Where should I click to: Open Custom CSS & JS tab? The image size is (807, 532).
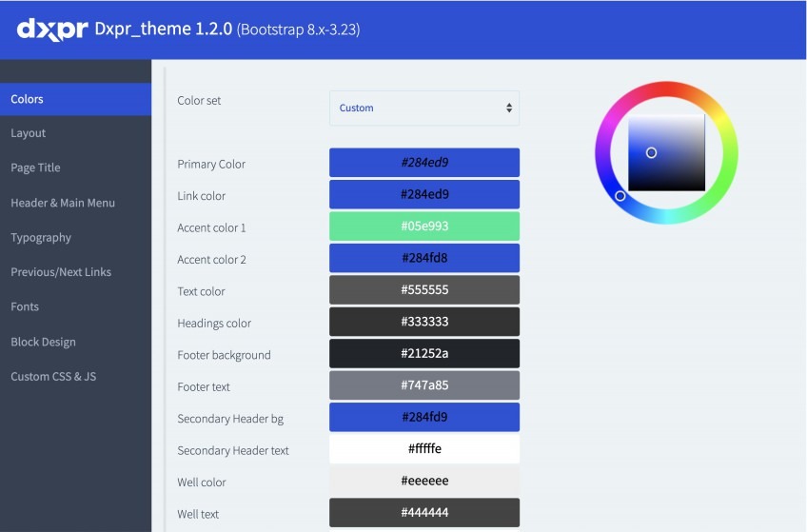click(x=53, y=377)
